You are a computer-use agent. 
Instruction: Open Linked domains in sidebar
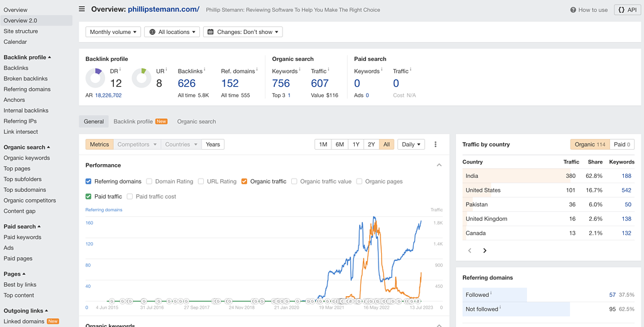click(x=24, y=321)
